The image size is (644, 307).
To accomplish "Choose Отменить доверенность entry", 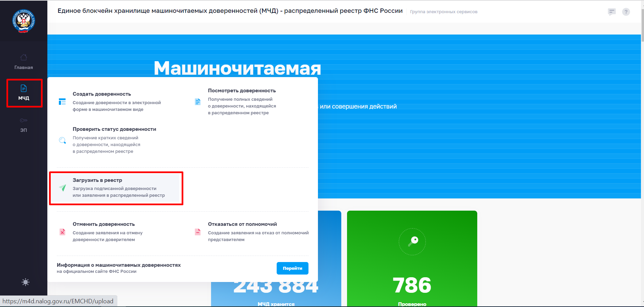I will [115, 232].
